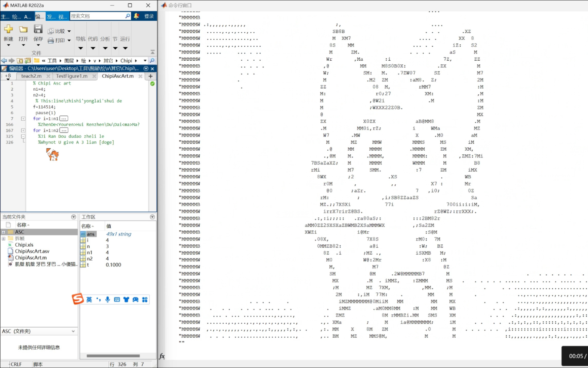The height and width of the screenshot is (368, 588).
Task: Click the 保存 (Save) floppy disk icon
Action: (38, 29)
